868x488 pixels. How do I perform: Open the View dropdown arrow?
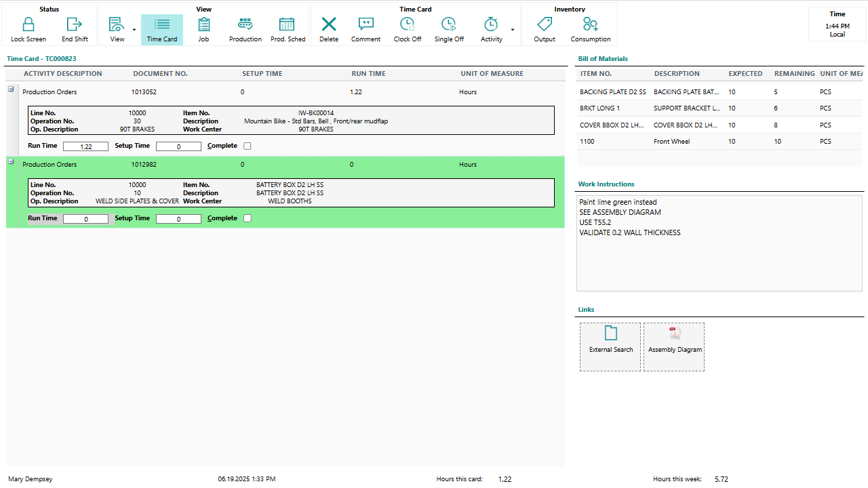tap(134, 30)
